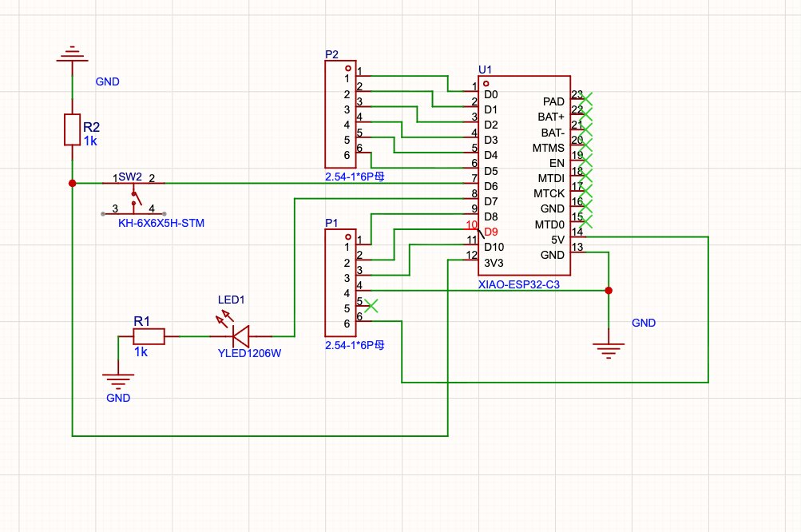Select the P2 header connector body
Screen dimensions: 801x532
(341, 114)
